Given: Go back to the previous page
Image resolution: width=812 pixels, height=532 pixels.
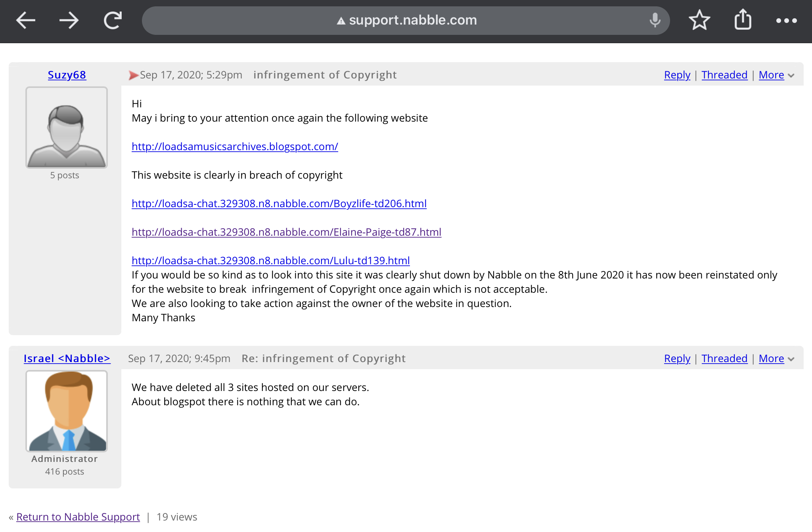Looking at the screenshot, I should 26,20.
